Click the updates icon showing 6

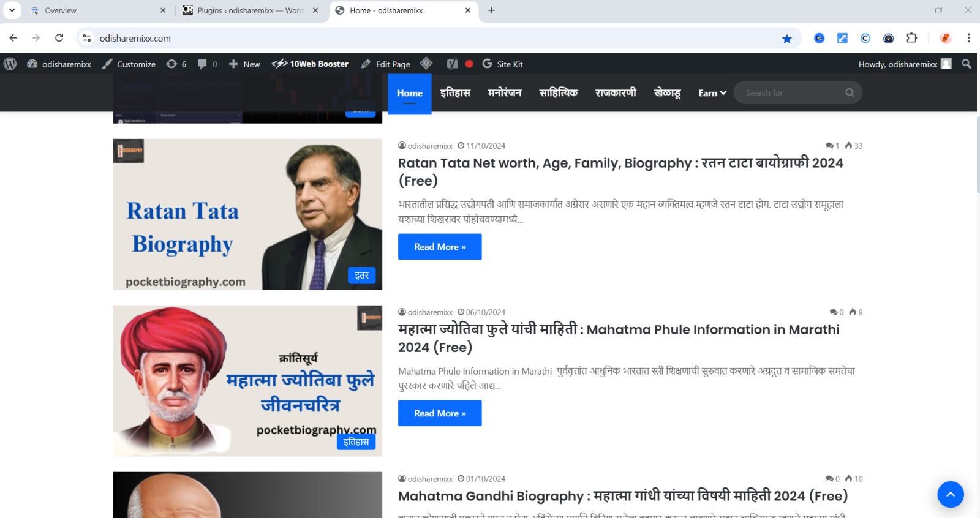(x=176, y=64)
